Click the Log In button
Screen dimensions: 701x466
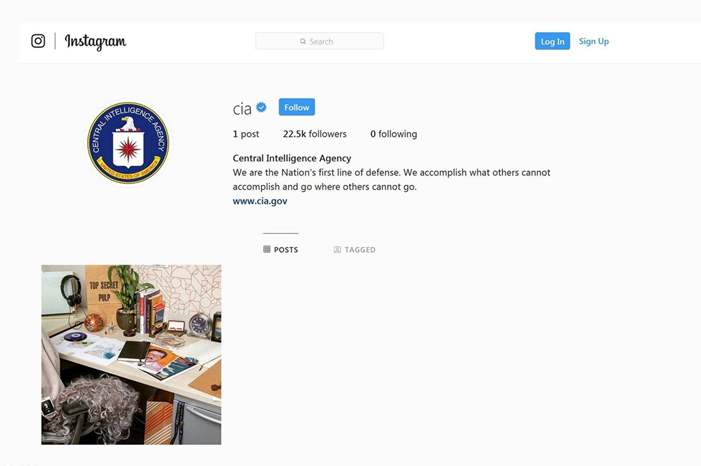pyautogui.click(x=552, y=42)
